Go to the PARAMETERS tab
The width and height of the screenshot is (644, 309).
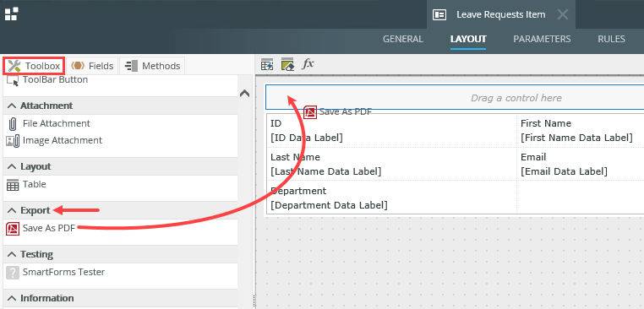click(x=542, y=39)
